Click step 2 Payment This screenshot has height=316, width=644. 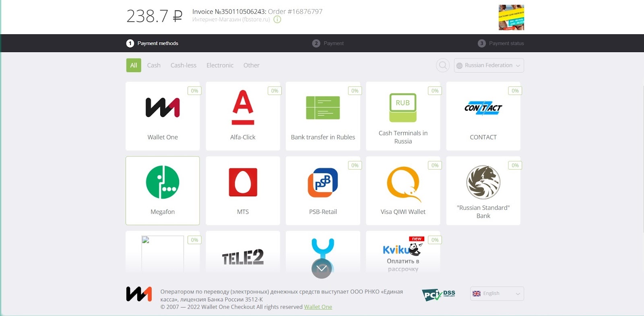point(328,43)
